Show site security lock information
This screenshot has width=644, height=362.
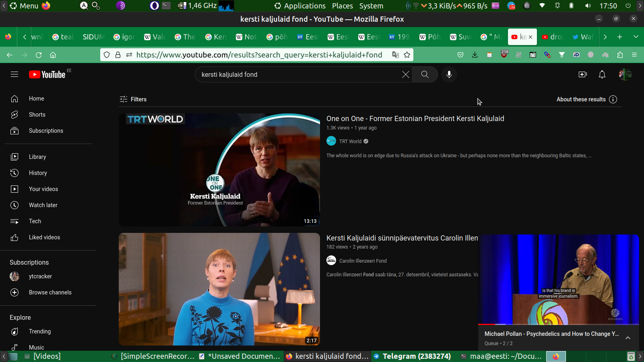118,55
